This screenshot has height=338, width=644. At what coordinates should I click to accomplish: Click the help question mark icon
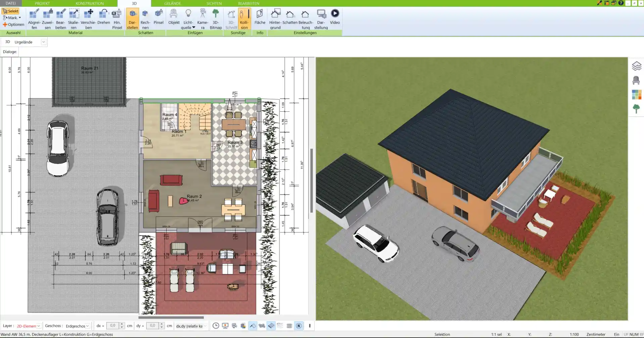[621, 3]
